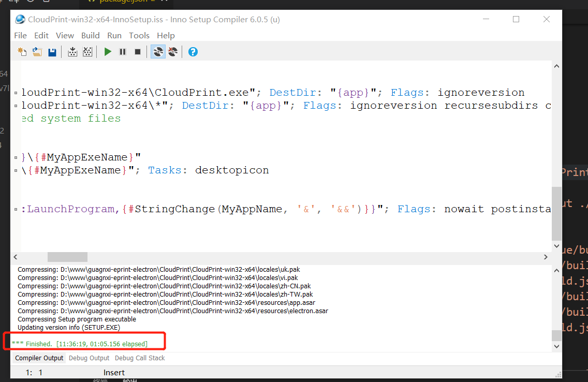
Task: Run setup with the green play icon
Action: pyautogui.click(x=108, y=52)
